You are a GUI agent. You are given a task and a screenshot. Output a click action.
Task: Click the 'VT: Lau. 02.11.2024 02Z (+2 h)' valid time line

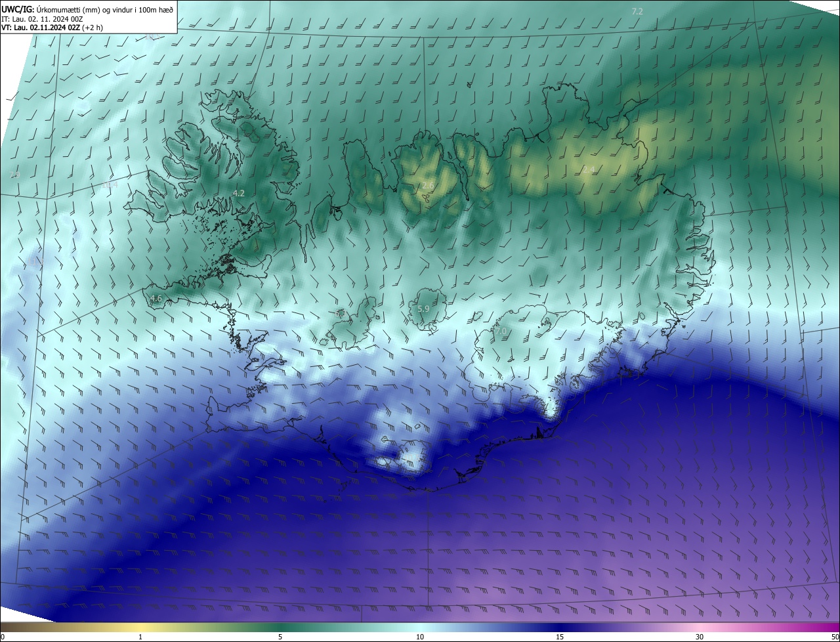pos(52,28)
